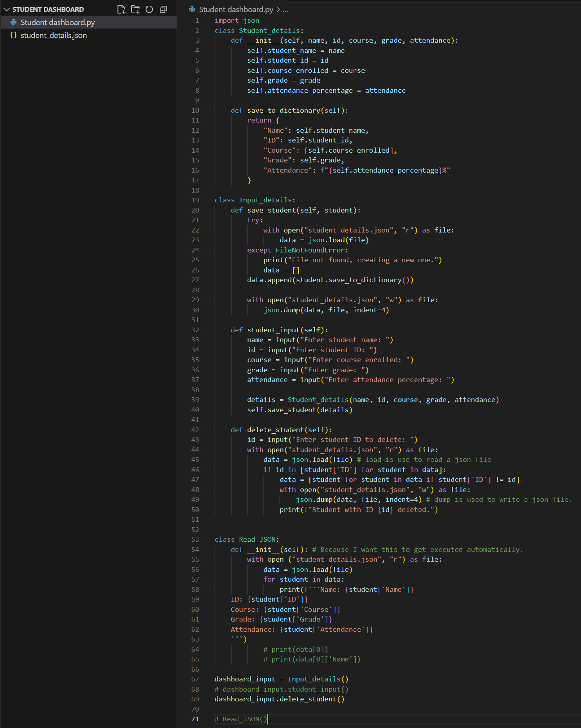581x728 pixels.
Task: Click the New Folder icon in Explorer
Action: (135, 9)
